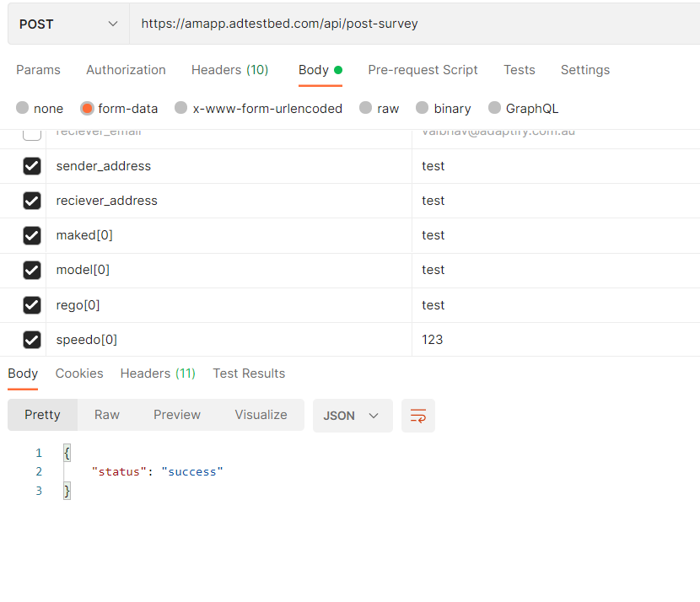Click line number 1 in response
This screenshot has height=602, width=700.
39,454
